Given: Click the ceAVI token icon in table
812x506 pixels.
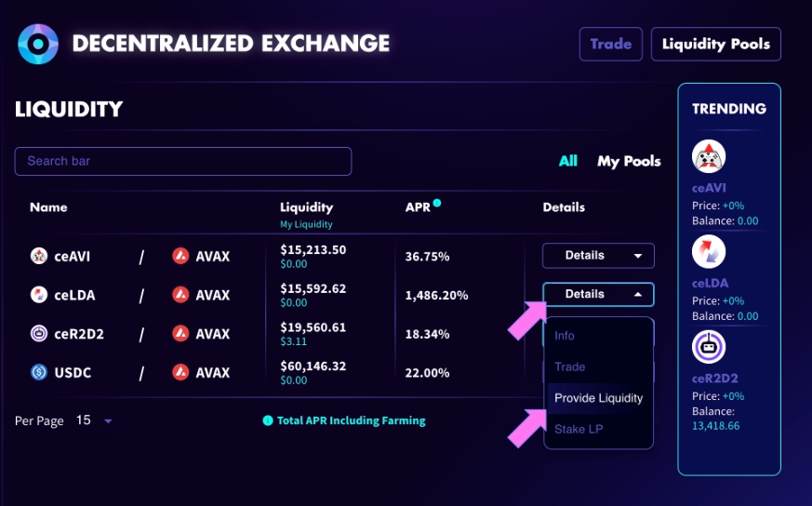Looking at the screenshot, I should pyautogui.click(x=39, y=256).
